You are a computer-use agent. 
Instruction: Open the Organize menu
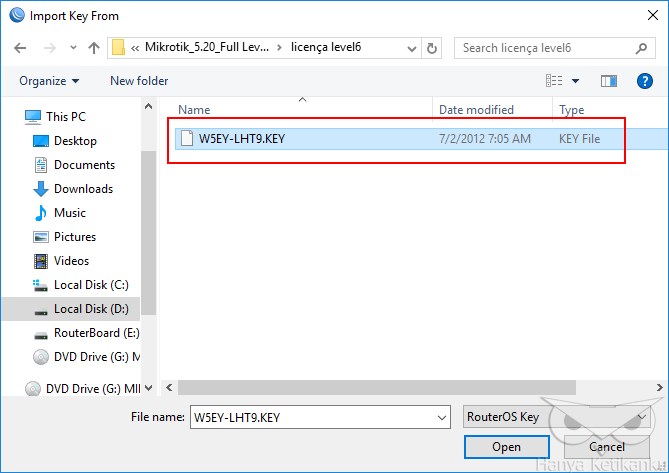[x=49, y=81]
